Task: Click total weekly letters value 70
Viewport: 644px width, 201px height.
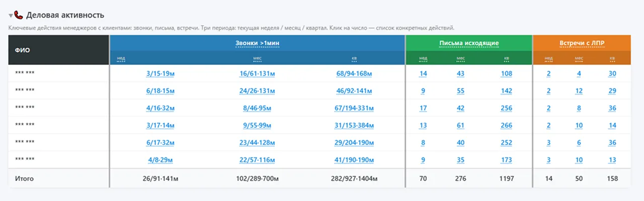Action: [423, 178]
